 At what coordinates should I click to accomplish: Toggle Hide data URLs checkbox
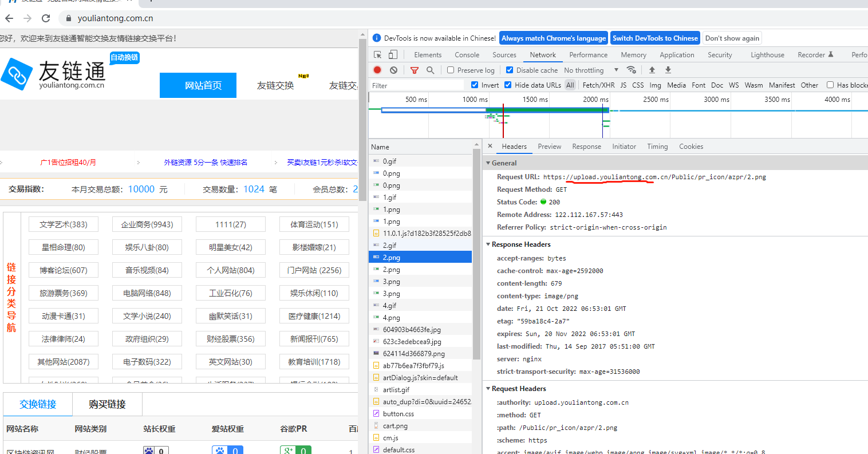pyautogui.click(x=508, y=85)
